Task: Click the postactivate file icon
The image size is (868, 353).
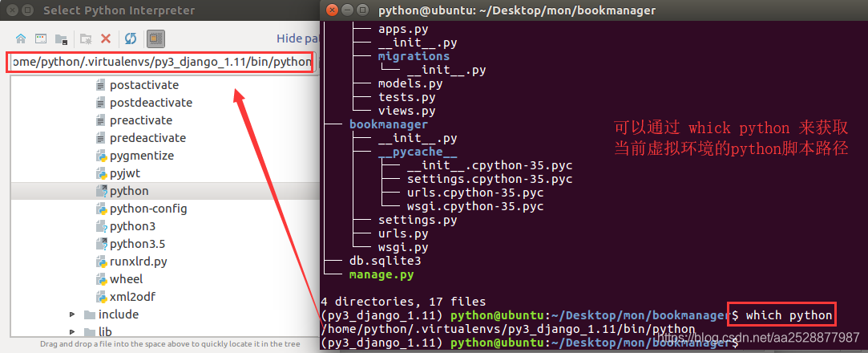Action: [x=100, y=85]
